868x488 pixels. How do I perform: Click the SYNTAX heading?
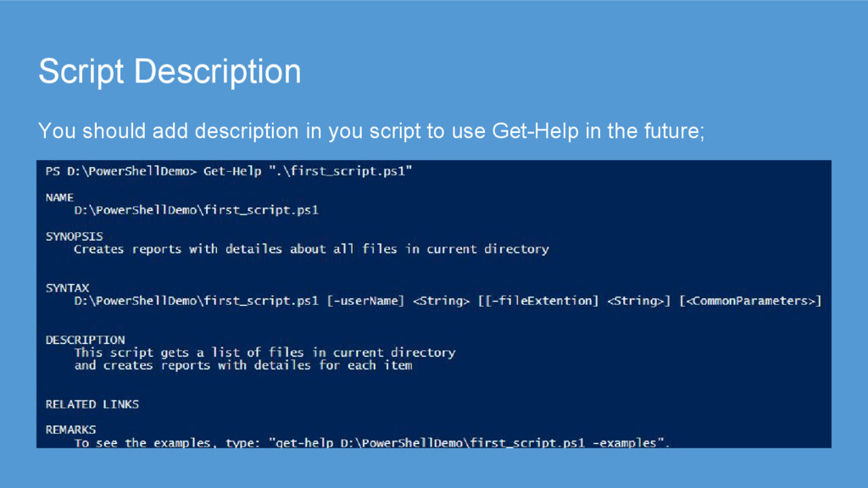click(67, 288)
